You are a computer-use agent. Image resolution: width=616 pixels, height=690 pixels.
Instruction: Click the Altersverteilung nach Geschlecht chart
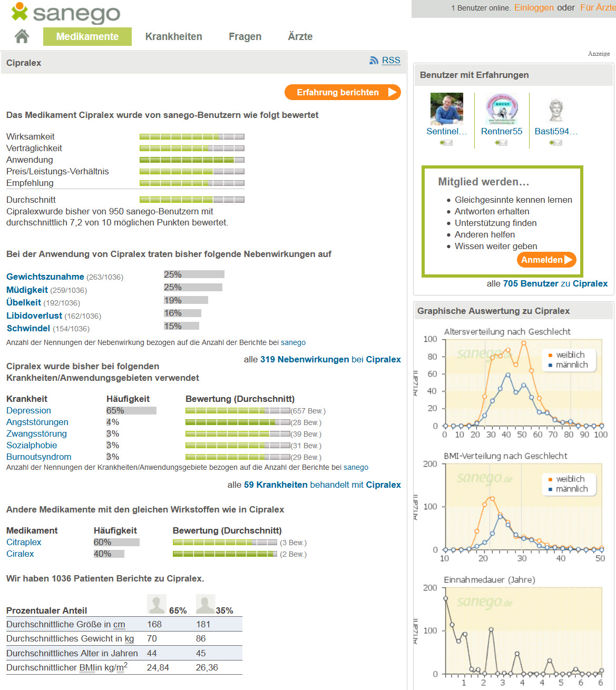click(513, 384)
